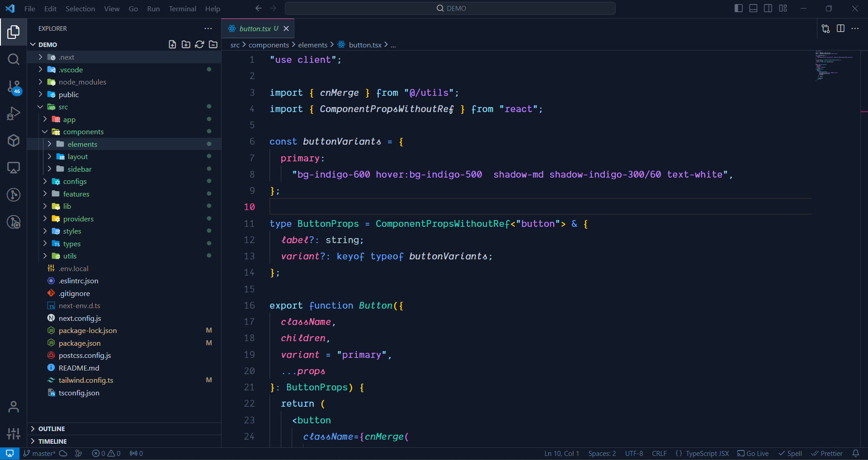
Task: Open the Run and Debug view
Action: point(14,113)
